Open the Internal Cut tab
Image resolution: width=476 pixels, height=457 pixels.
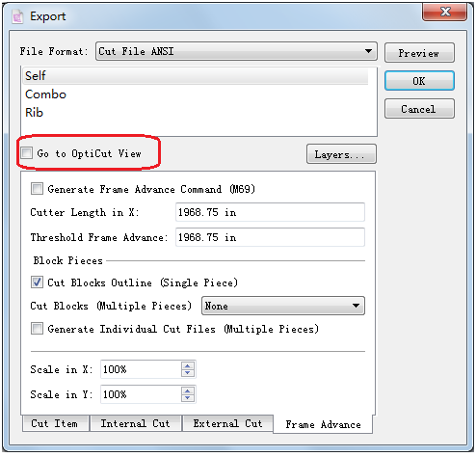[136, 423]
